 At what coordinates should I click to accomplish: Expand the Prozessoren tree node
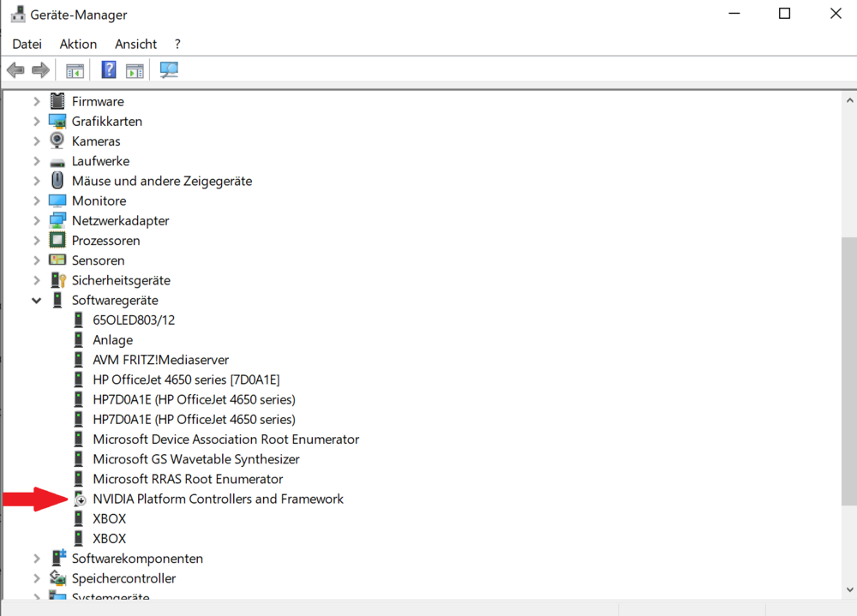coord(36,240)
